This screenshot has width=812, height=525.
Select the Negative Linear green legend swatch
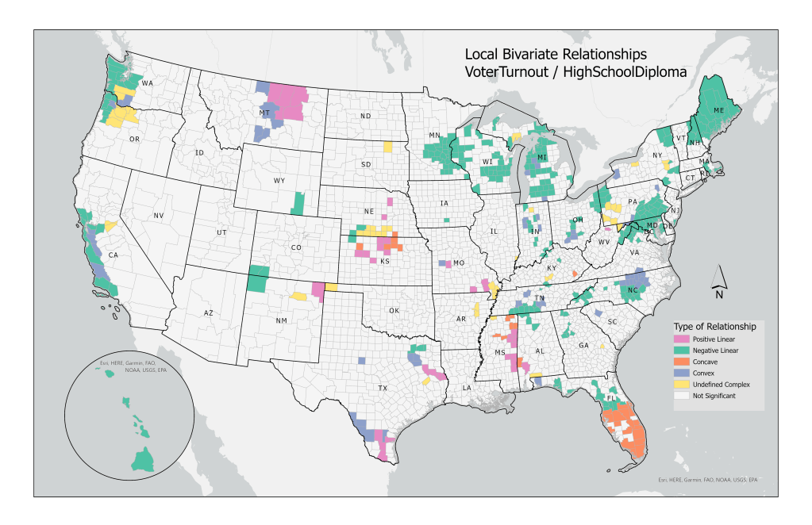(x=683, y=351)
